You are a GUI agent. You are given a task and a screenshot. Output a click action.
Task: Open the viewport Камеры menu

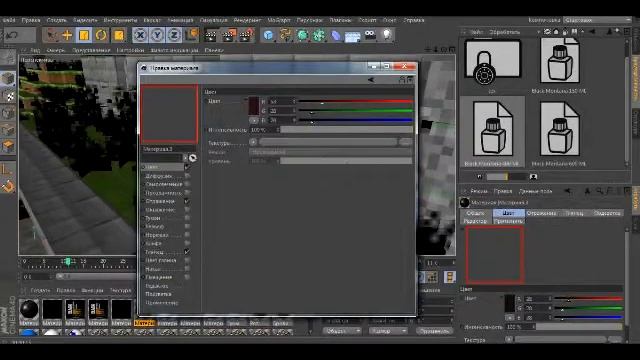[56, 50]
